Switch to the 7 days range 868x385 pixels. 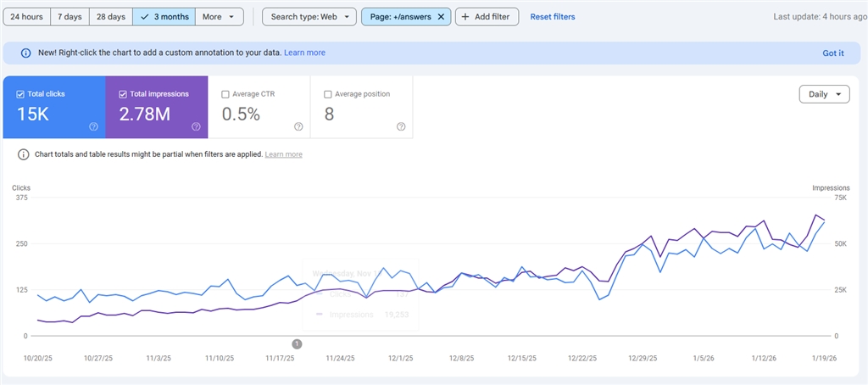[x=70, y=17]
